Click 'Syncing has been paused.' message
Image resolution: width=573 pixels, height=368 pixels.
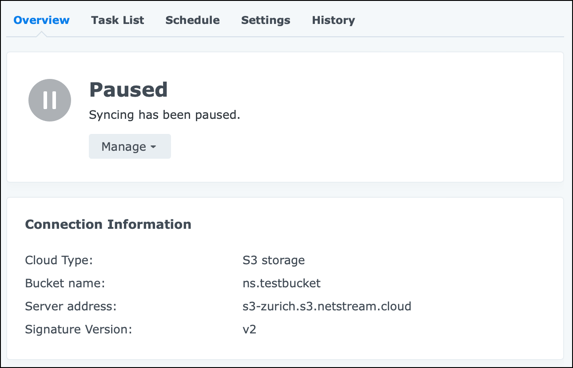pyautogui.click(x=164, y=115)
